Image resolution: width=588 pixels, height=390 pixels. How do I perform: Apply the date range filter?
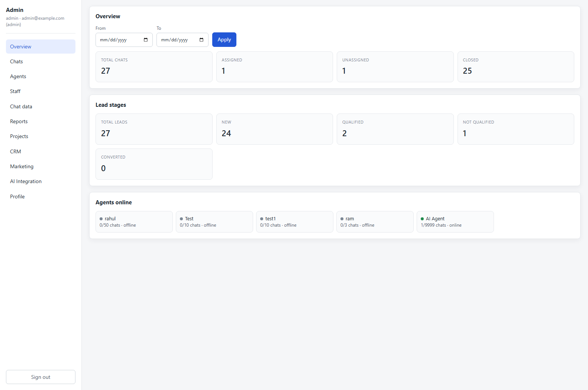click(x=224, y=40)
